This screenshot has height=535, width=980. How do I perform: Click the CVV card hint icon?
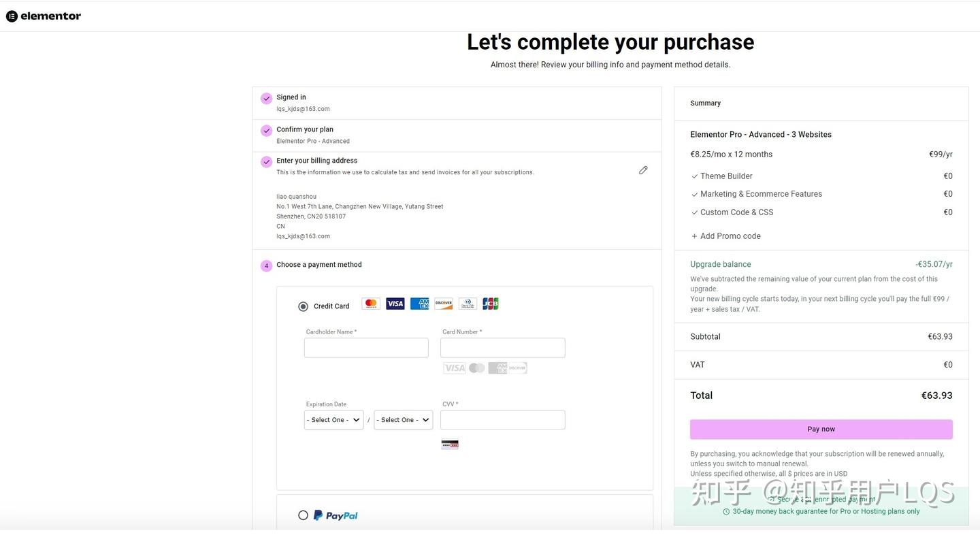pos(450,444)
